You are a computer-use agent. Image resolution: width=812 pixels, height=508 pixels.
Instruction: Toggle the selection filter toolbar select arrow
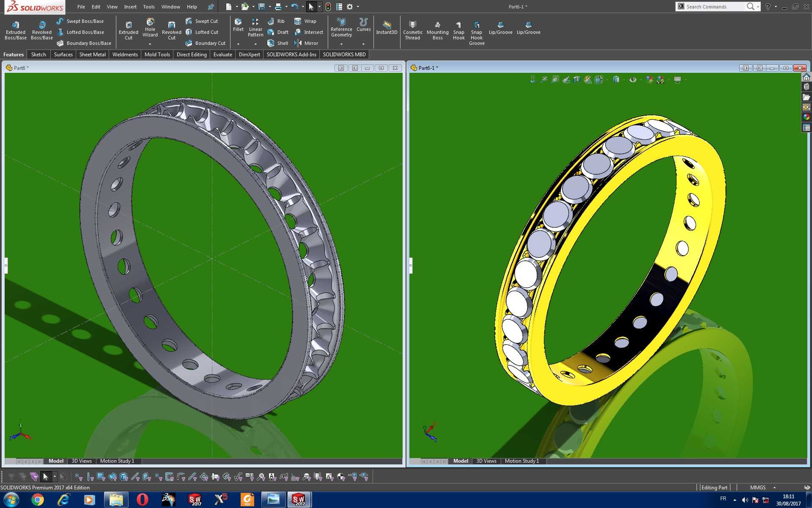pos(46,477)
